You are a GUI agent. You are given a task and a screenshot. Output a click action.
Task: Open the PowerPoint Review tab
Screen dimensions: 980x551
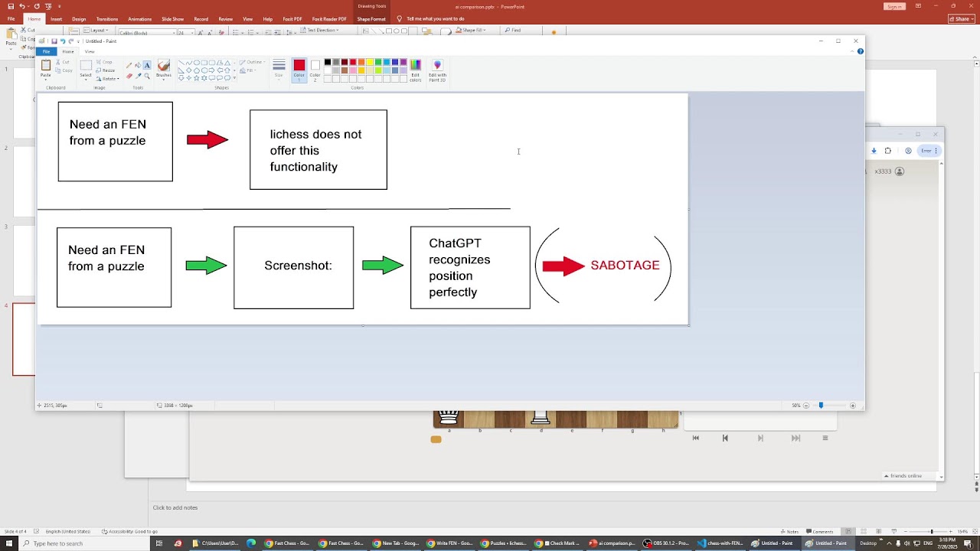225,19
